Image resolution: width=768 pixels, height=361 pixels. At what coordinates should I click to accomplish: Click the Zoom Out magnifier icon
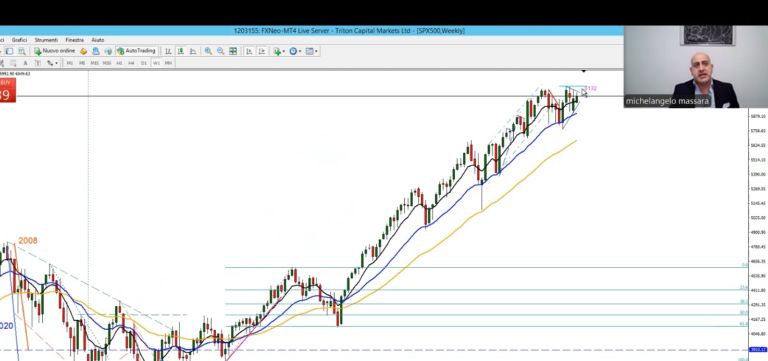[220, 51]
